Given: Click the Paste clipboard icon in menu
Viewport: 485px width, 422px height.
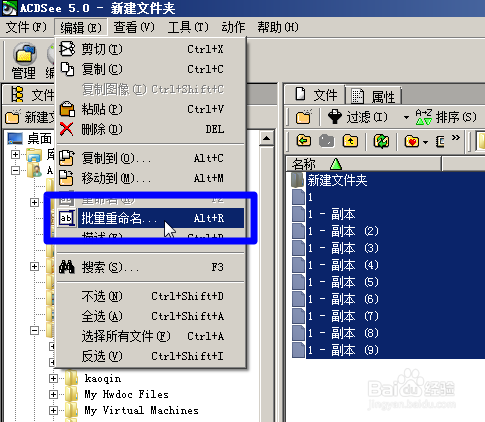Looking at the screenshot, I should click(x=67, y=109).
